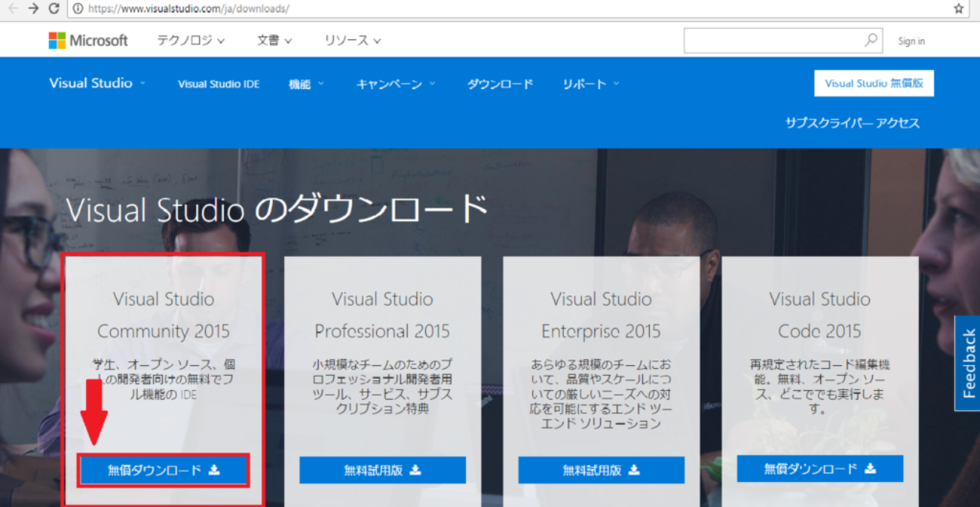
Task: Open the サブスクライバー アクセス link
Action: (x=853, y=123)
